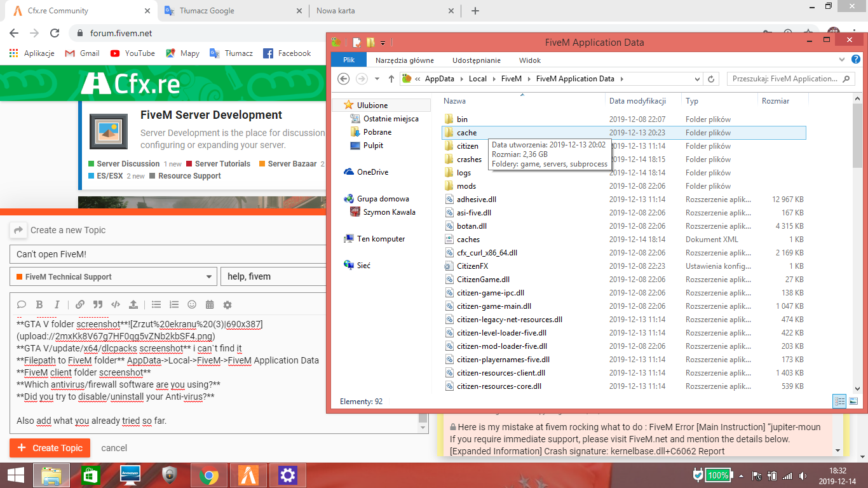Viewport: 868px width, 488px height.
Task: Insert a hyperlink using the link icon
Action: 80,304
